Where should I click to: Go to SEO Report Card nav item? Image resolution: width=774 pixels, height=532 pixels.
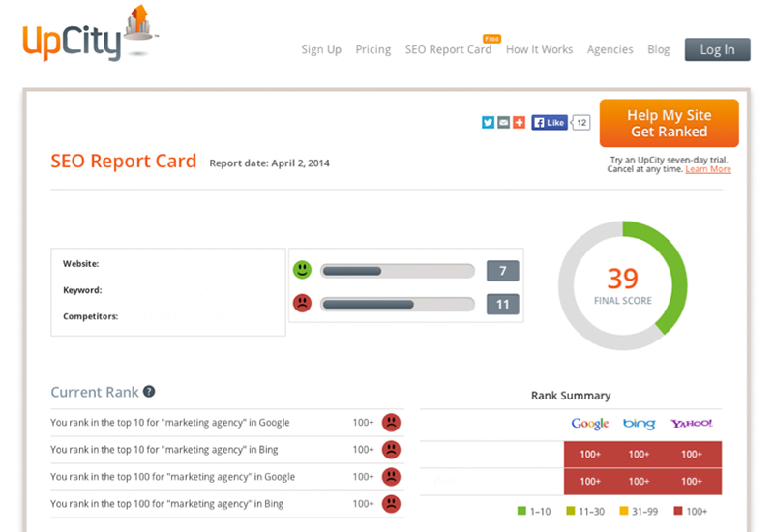tap(448, 50)
